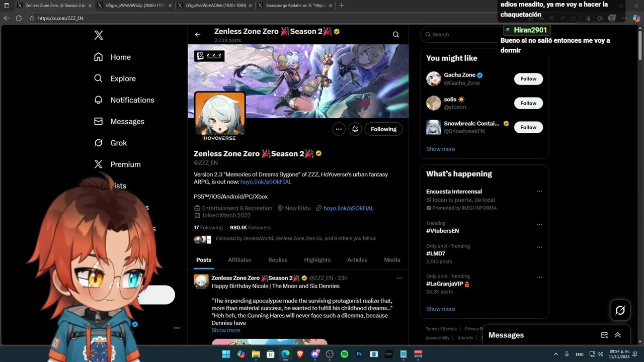Viewport: 644px width, 362px height.
Task: Open the Highlights tab
Action: coord(317,260)
